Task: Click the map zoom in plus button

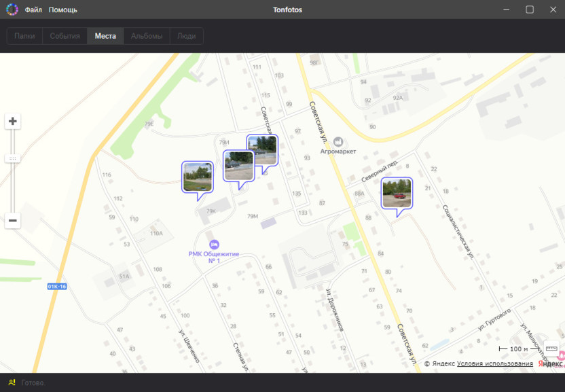Action: 12,122
